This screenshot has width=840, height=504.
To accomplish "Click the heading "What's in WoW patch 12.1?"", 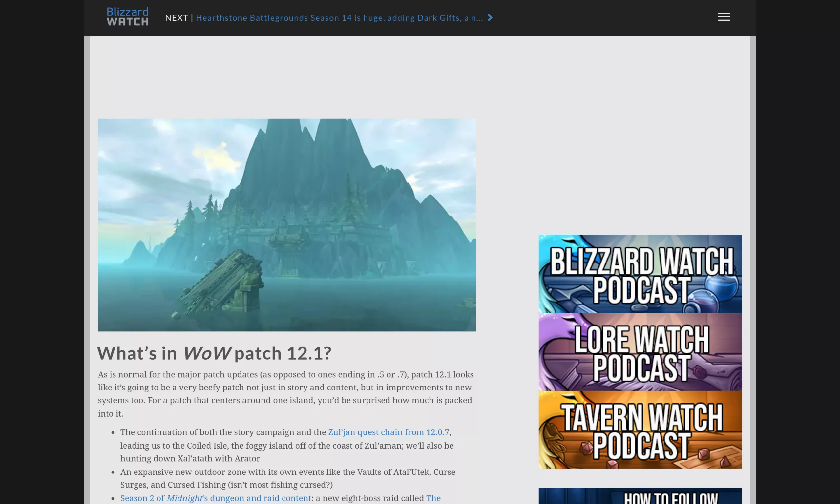I will 214,353.
